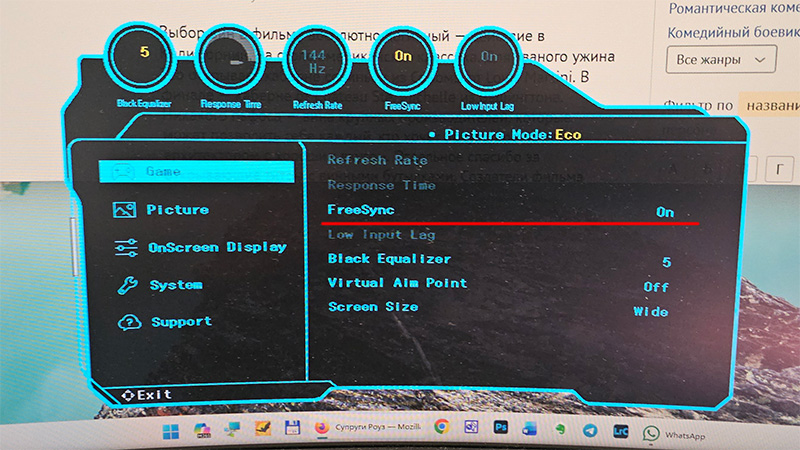Image resolution: width=800 pixels, height=450 pixels.
Task: Click the OnScreen Display sliders icon
Action: click(126, 247)
